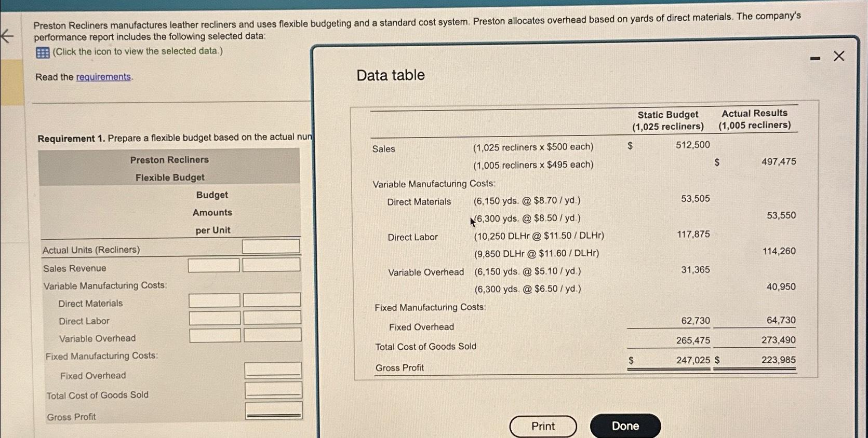Click Direct Materials label in Data table
Image resolution: width=868 pixels, height=438 pixels.
[419, 202]
